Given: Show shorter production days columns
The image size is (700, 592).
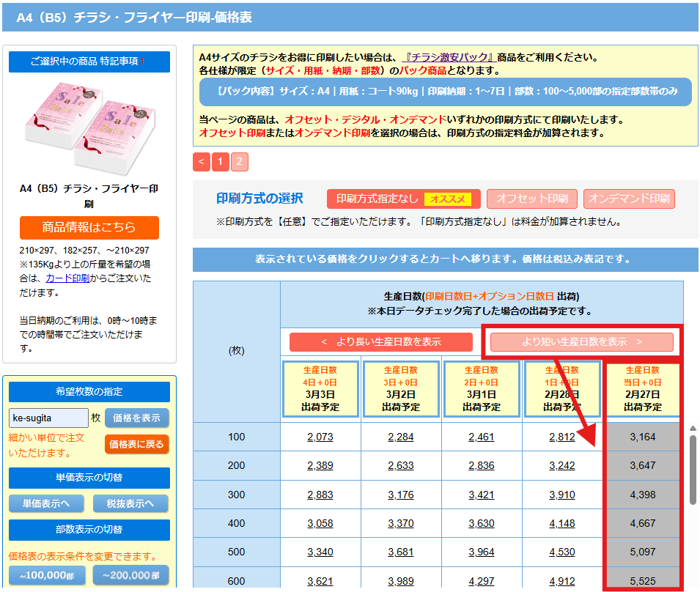Looking at the screenshot, I should pos(581,342).
